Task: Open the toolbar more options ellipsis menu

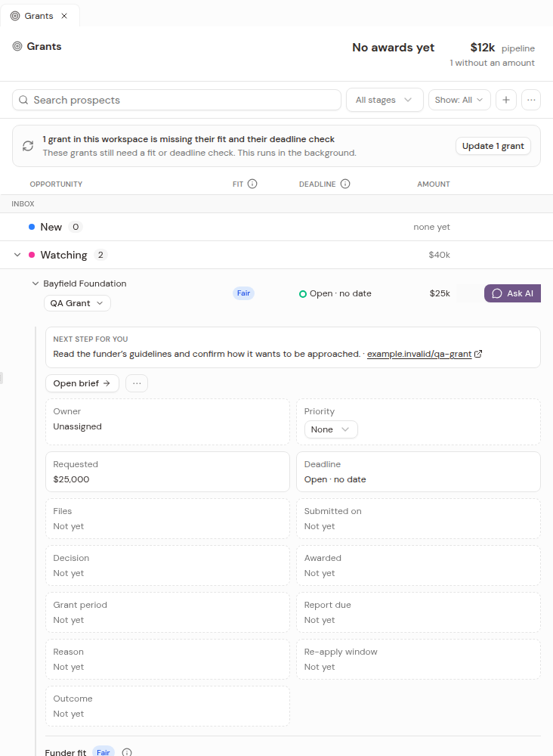Action: pyautogui.click(x=531, y=100)
